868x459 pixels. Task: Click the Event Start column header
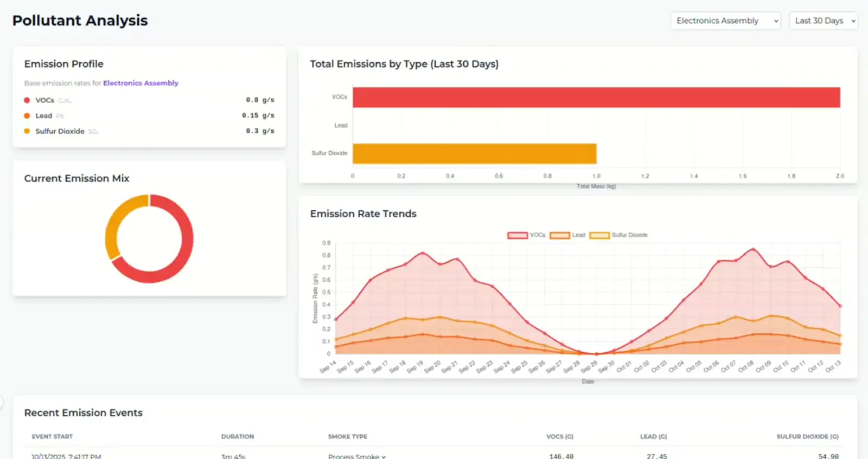pos(52,436)
